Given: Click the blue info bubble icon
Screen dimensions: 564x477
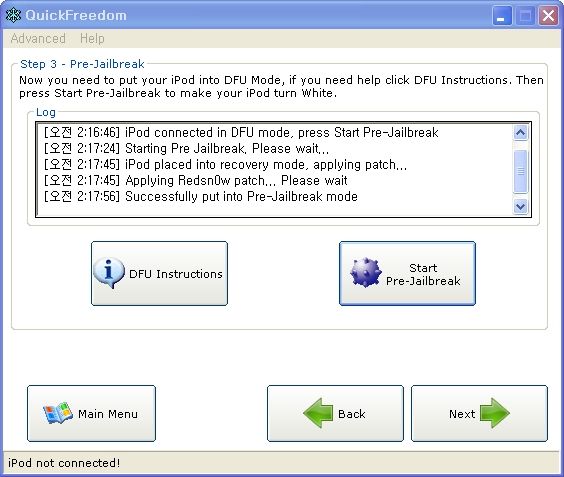Looking at the screenshot, I should point(109,272).
